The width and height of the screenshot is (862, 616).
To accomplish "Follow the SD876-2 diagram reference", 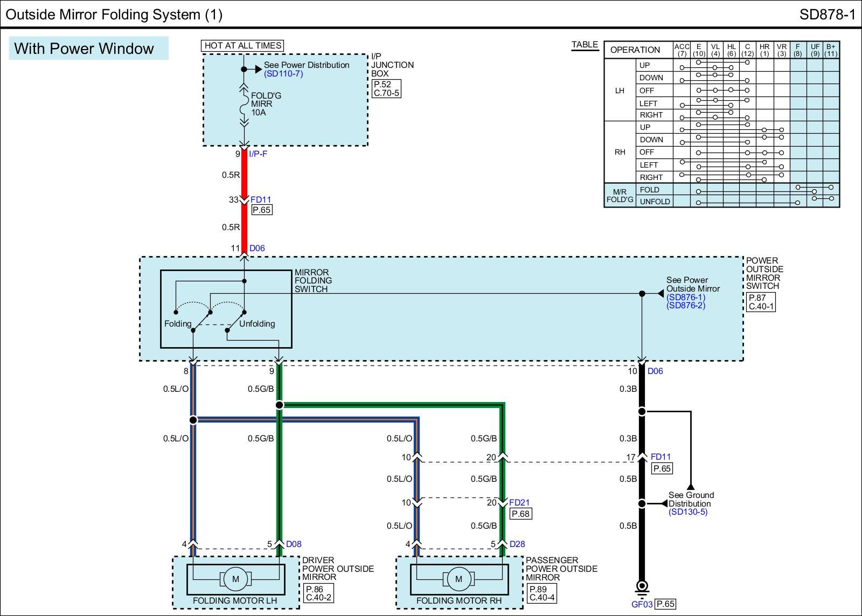I will click(x=685, y=306).
